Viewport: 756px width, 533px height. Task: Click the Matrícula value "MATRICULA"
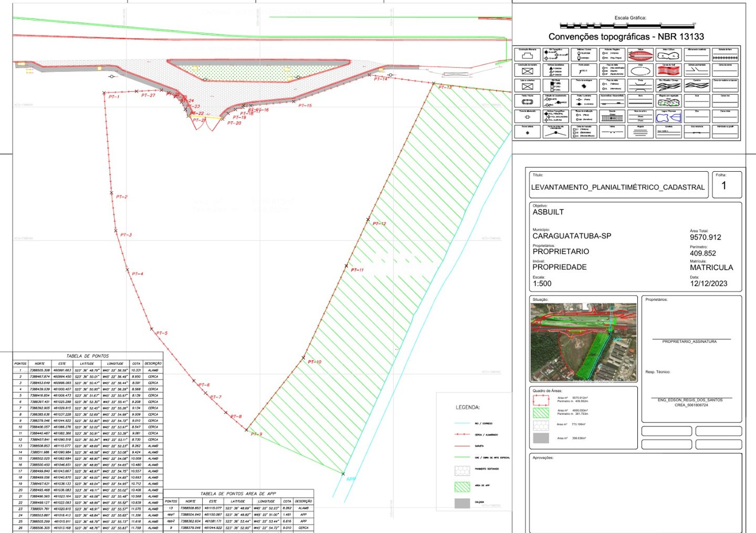(711, 267)
